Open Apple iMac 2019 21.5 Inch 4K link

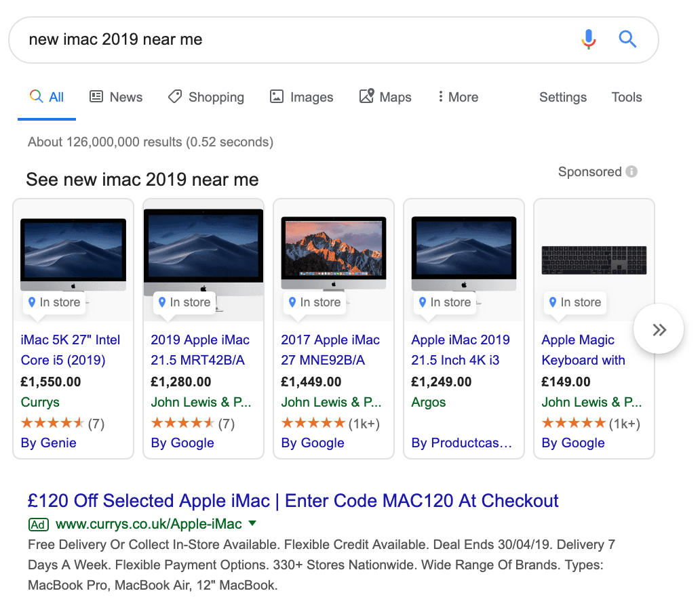click(x=461, y=350)
